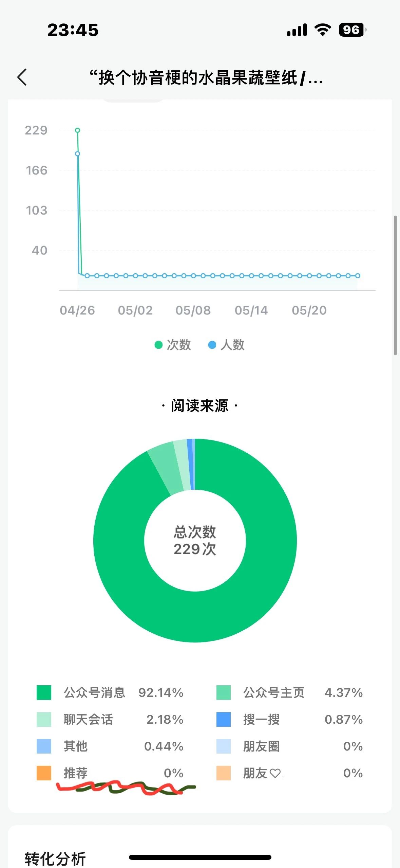This screenshot has width=400, height=868.
Task: Click the 转化分析 section heading
Action: pyautogui.click(x=55, y=858)
